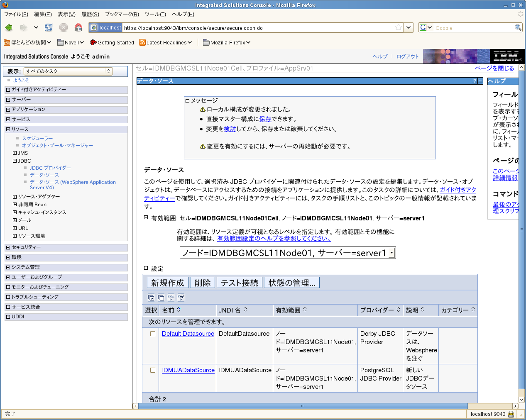Open the 表示 すべてのタスク dropdown
The height and width of the screenshot is (420, 526).
[x=69, y=71]
